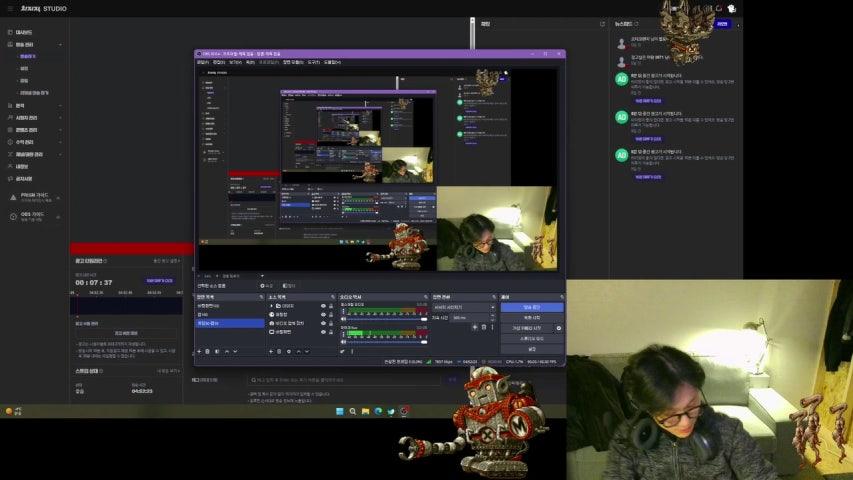The image size is (853, 480).
Task: Remove the scene transition with the trash icon
Action: [484, 327]
